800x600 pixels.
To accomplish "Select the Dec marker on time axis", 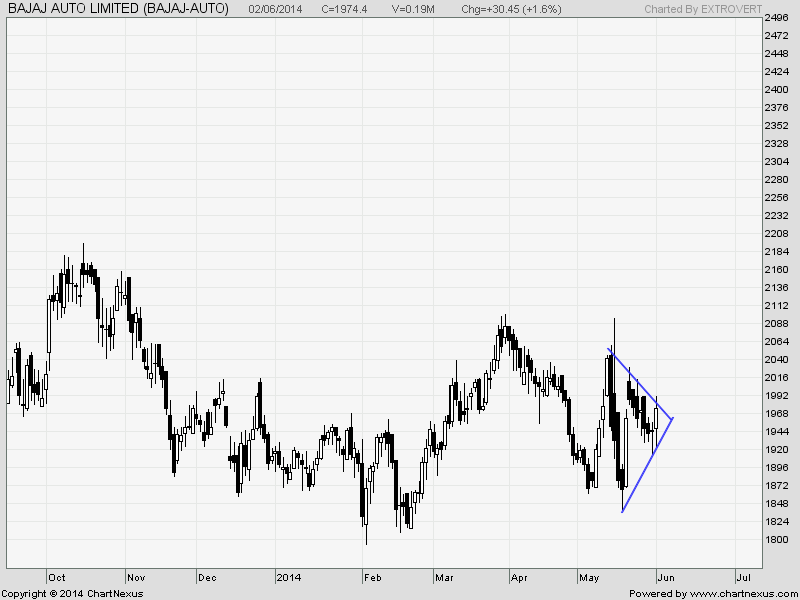I will pyautogui.click(x=207, y=577).
